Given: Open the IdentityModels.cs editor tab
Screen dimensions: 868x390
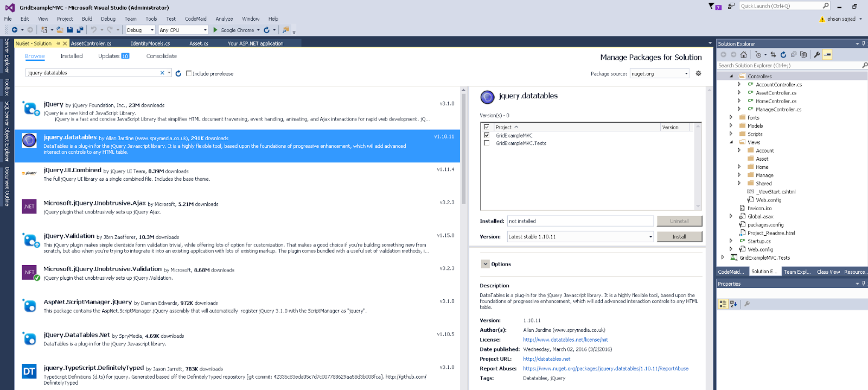Looking at the screenshot, I should click(x=150, y=43).
